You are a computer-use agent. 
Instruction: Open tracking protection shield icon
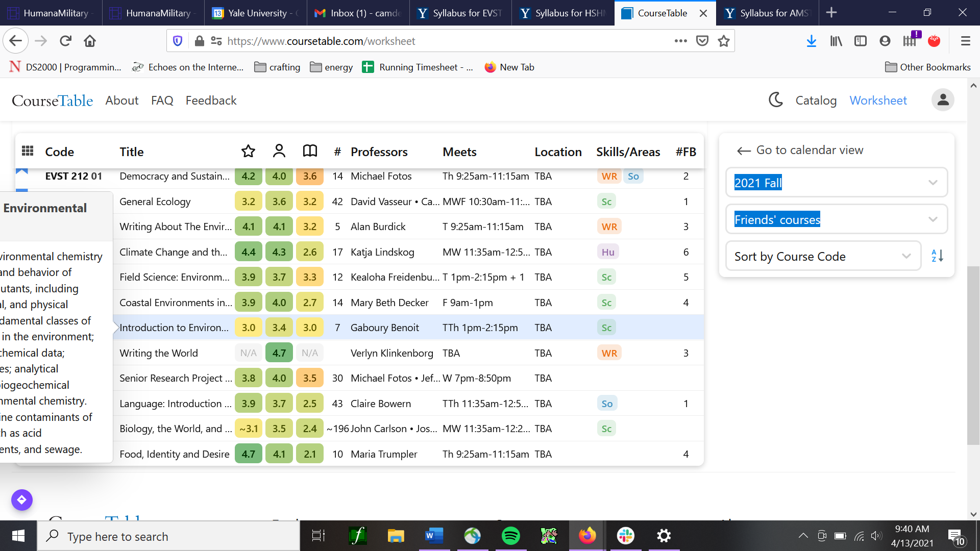pyautogui.click(x=178, y=41)
